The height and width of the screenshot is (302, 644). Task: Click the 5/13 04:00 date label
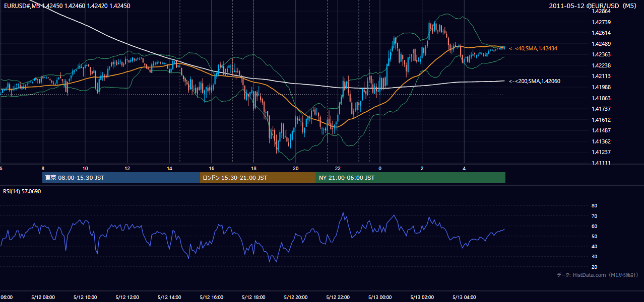pyautogui.click(x=464, y=297)
